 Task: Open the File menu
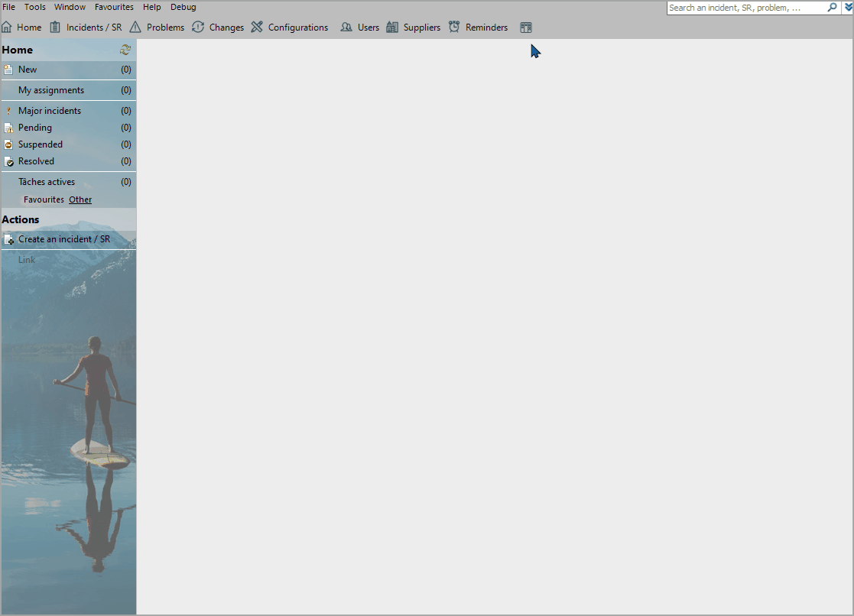pos(9,7)
